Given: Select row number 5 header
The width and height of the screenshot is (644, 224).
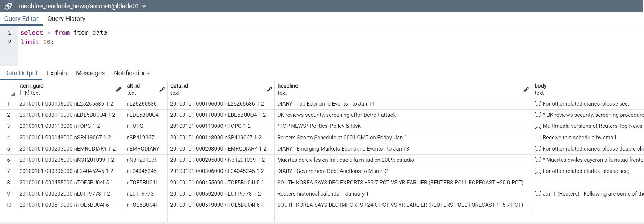Looking at the screenshot, I should coord(8,149).
